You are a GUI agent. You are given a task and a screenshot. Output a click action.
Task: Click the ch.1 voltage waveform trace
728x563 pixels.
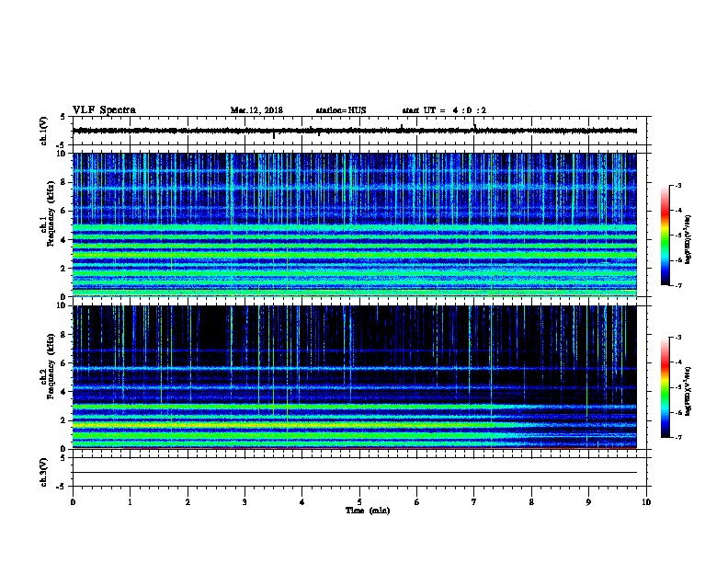(x=355, y=131)
